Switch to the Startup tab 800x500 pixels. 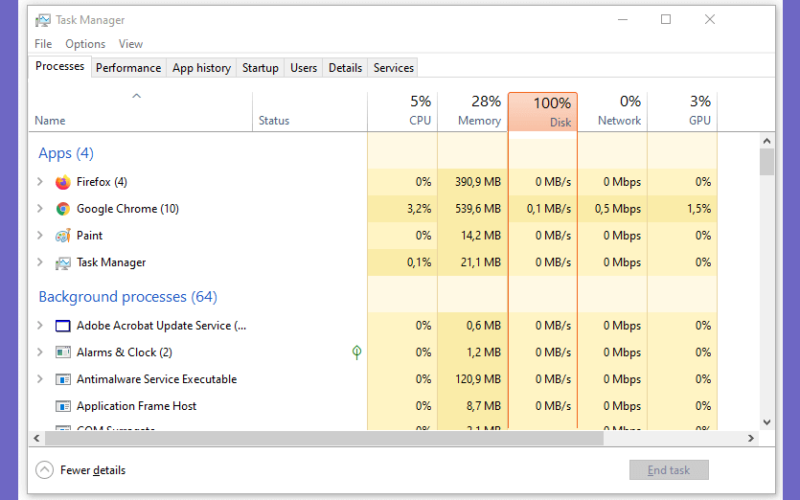click(260, 68)
